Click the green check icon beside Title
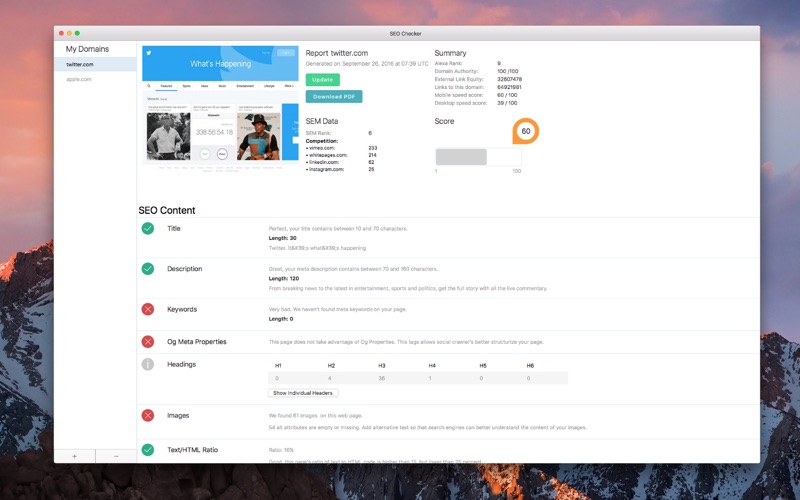Viewport: 800px width, 500px height. tap(148, 229)
